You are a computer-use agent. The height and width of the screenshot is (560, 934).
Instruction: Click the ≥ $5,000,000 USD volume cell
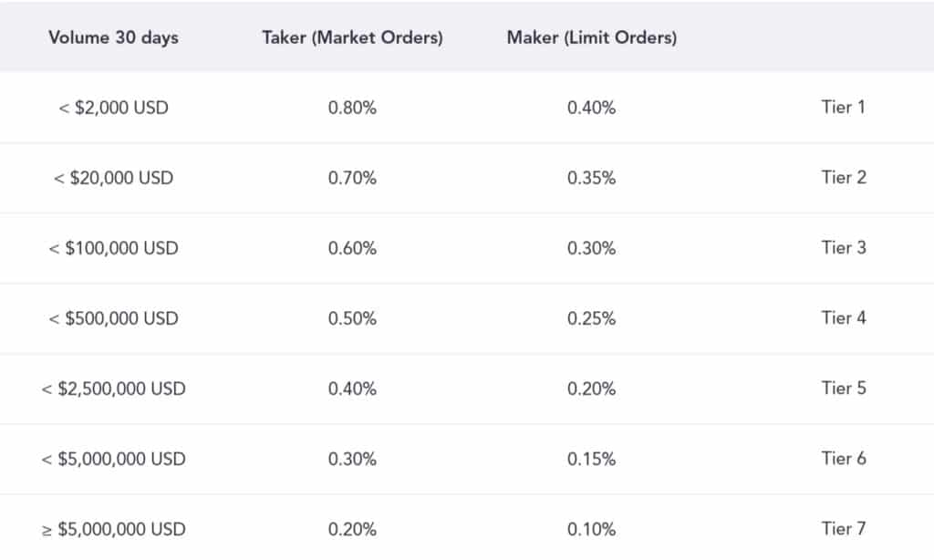(x=113, y=529)
